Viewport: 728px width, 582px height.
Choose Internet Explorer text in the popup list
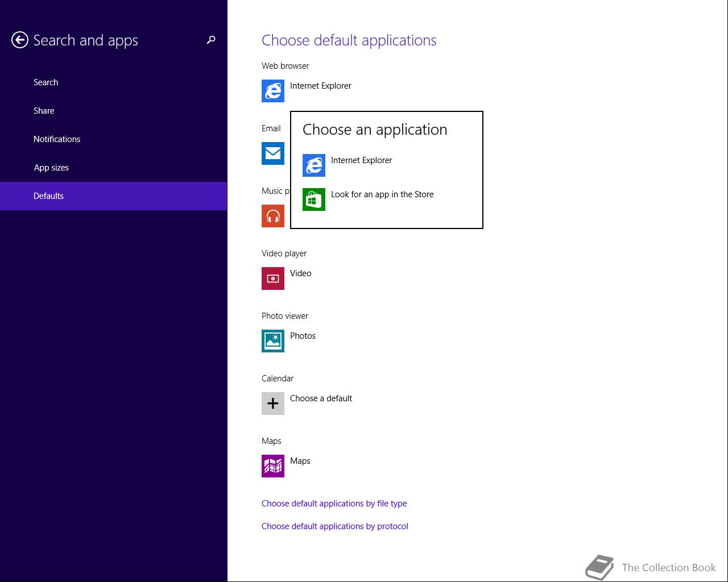click(362, 160)
